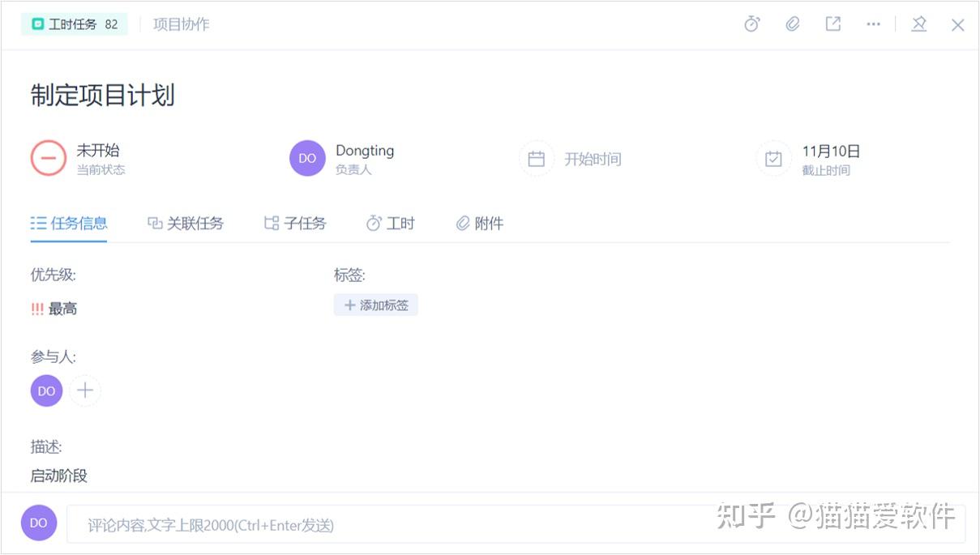Focus the comment input field

click(516, 524)
